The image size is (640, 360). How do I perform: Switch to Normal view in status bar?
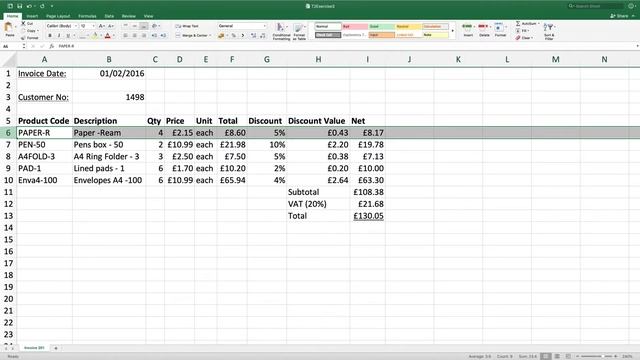[x=546, y=356]
